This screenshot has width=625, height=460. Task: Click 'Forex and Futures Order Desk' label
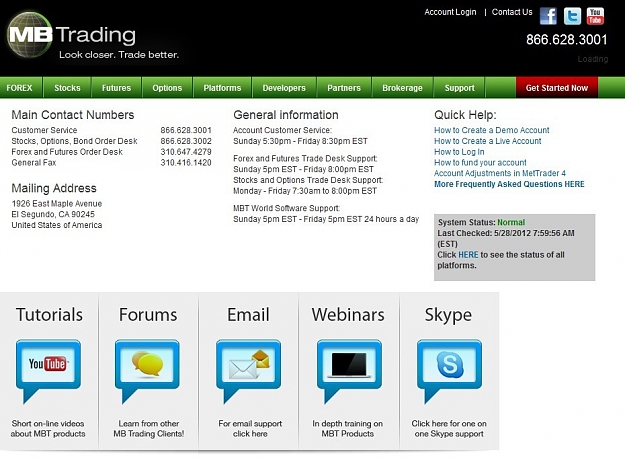click(x=67, y=151)
